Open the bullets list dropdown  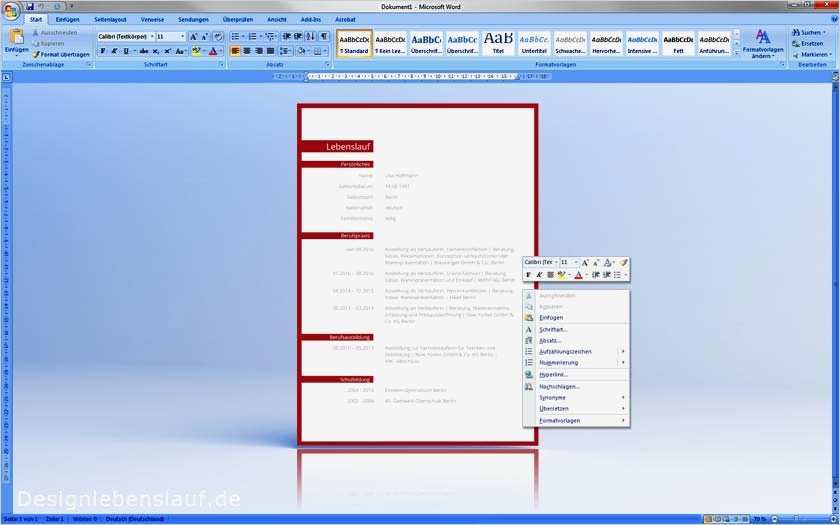243,36
